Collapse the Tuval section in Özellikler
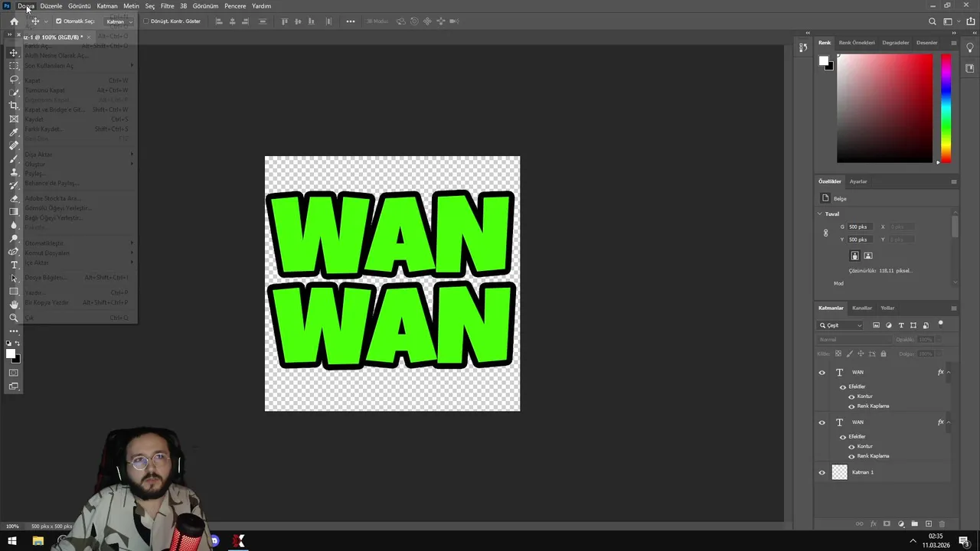 (820, 214)
